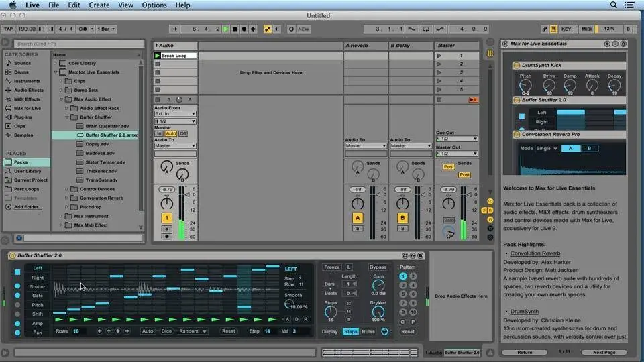
Task: Expand the Max Instrument folder
Action: [61, 217]
